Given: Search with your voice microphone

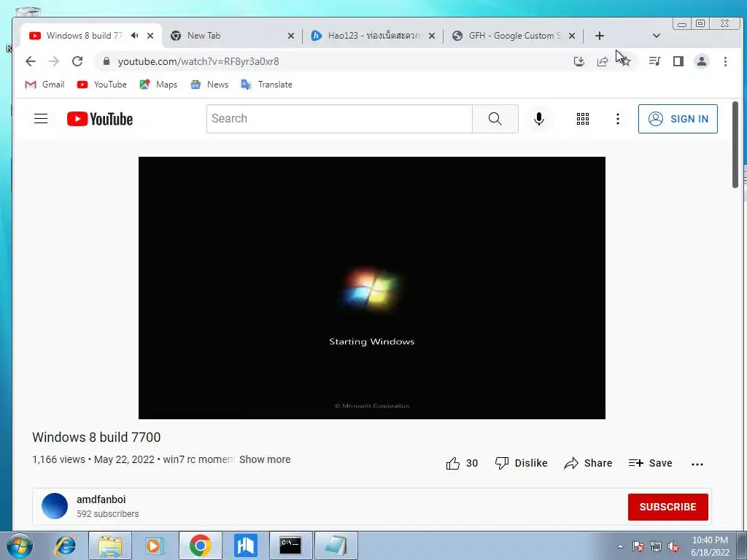Looking at the screenshot, I should pyautogui.click(x=539, y=119).
